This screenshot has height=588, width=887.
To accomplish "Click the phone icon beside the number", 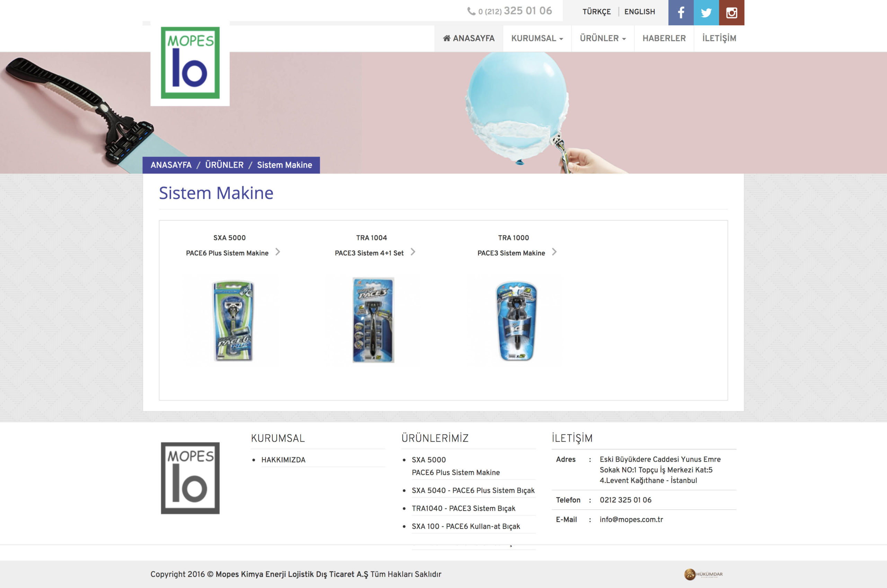I will (x=471, y=11).
